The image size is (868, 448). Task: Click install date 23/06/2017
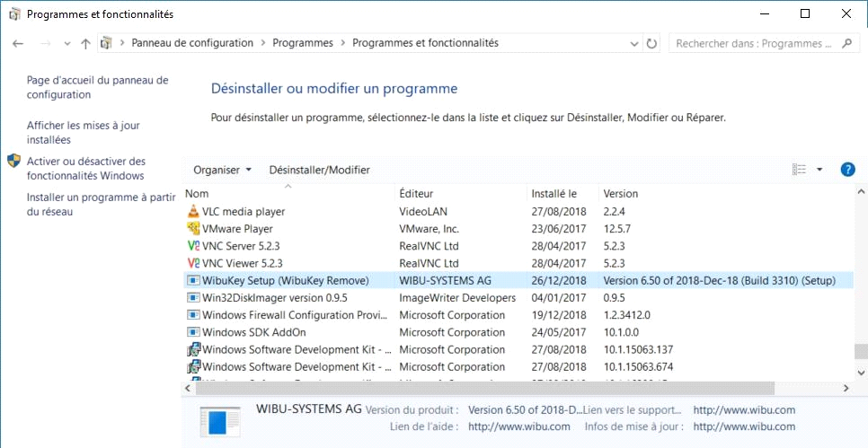point(559,228)
